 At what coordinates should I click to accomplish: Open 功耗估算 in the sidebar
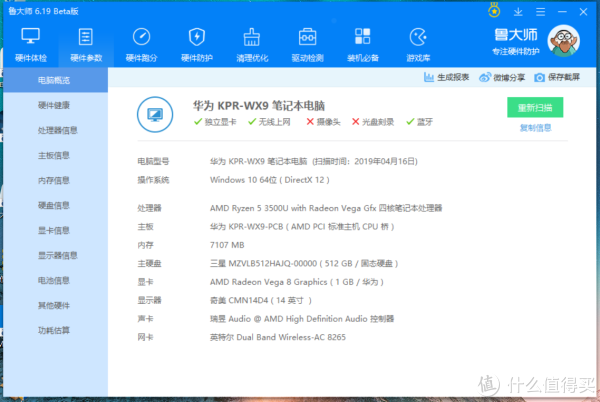[55, 330]
